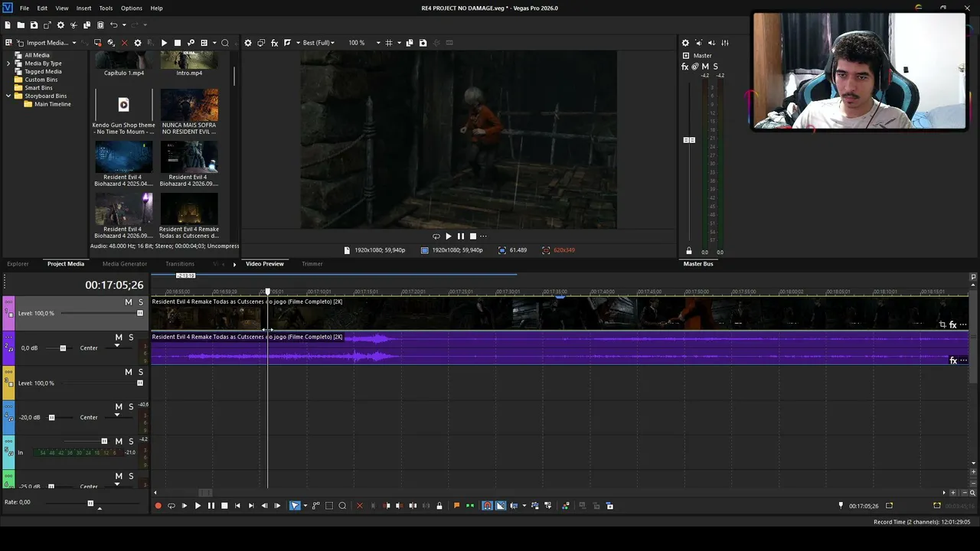Toggle Loop Playback in the timeline transport
This screenshot has height=551, width=980.
click(x=171, y=506)
